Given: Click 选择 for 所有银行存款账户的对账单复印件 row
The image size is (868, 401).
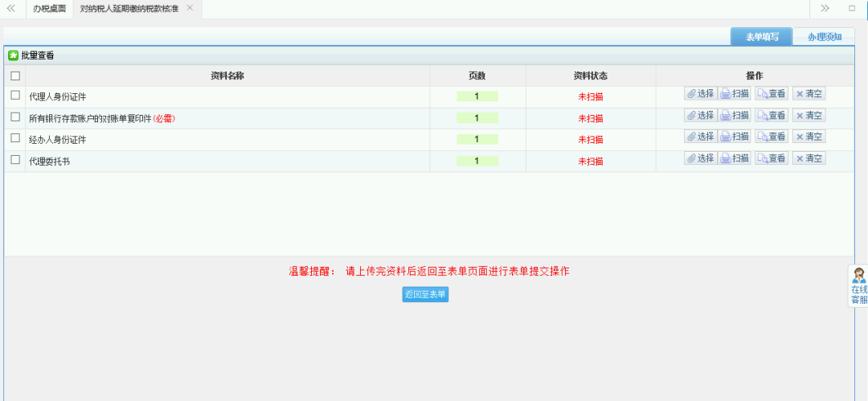Looking at the screenshot, I should (x=701, y=115).
